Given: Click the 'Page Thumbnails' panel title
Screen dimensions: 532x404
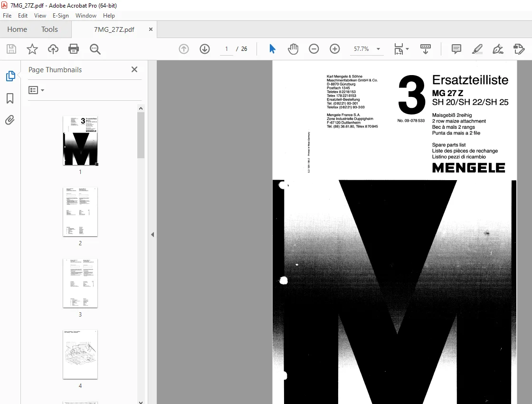Looking at the screenshot, I should (x=55, y=69).
